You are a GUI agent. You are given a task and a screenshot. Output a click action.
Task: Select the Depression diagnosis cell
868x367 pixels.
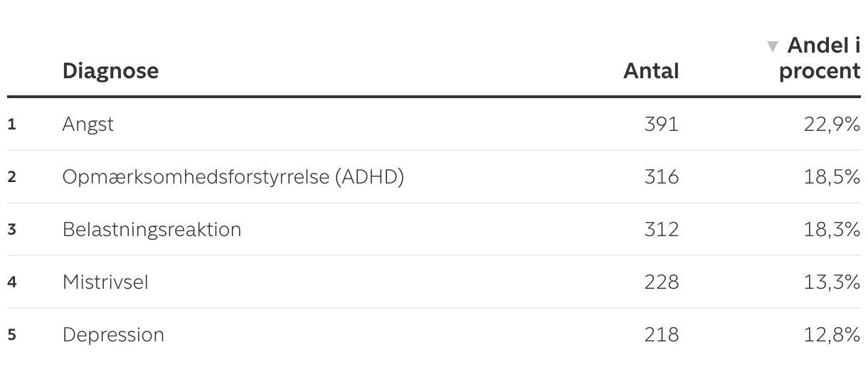[x=113, y=335]
